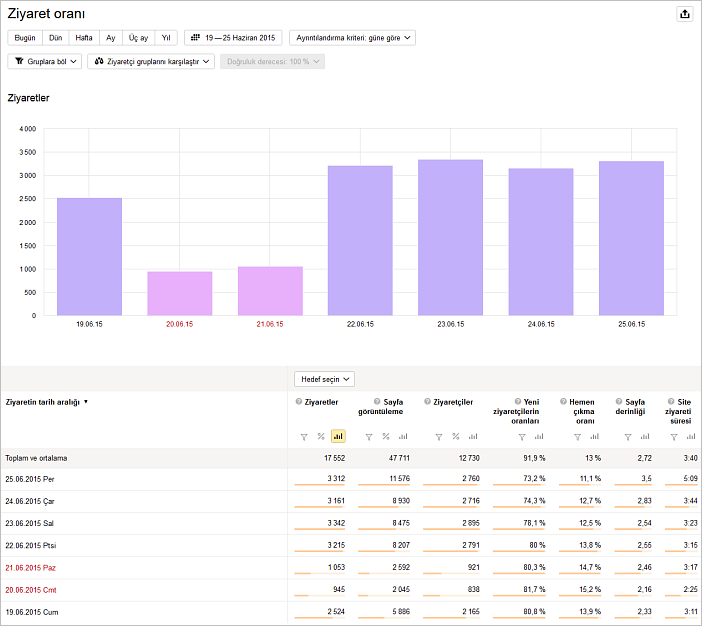Sort by Ziyaretin tarih aralığı arrow
702x626 pixels.
(86, 402)
